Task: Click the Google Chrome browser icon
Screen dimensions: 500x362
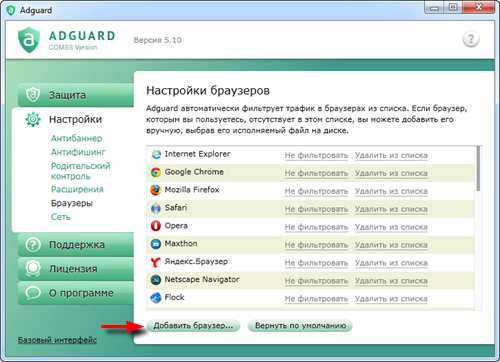Action: point(156,172)
